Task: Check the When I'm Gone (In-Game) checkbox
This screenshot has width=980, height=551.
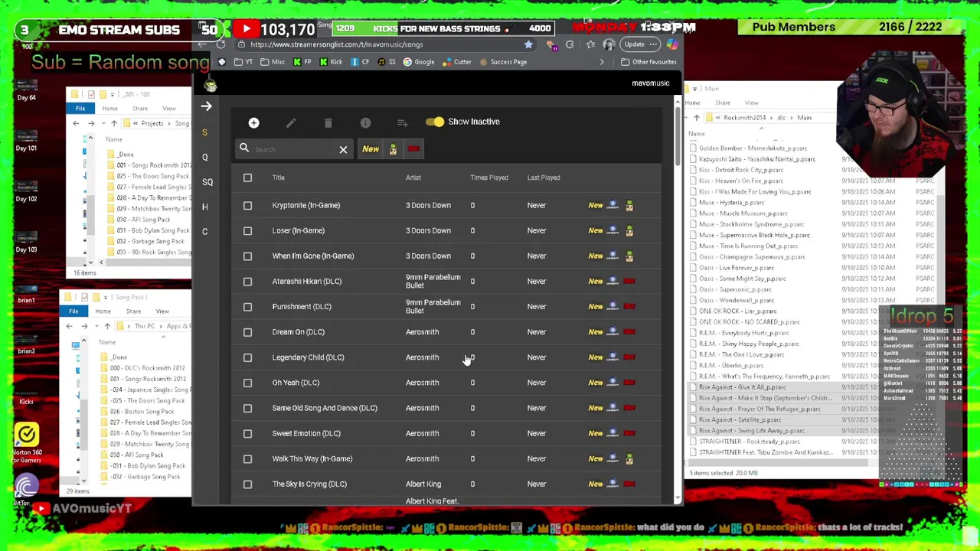Action: 247,256
